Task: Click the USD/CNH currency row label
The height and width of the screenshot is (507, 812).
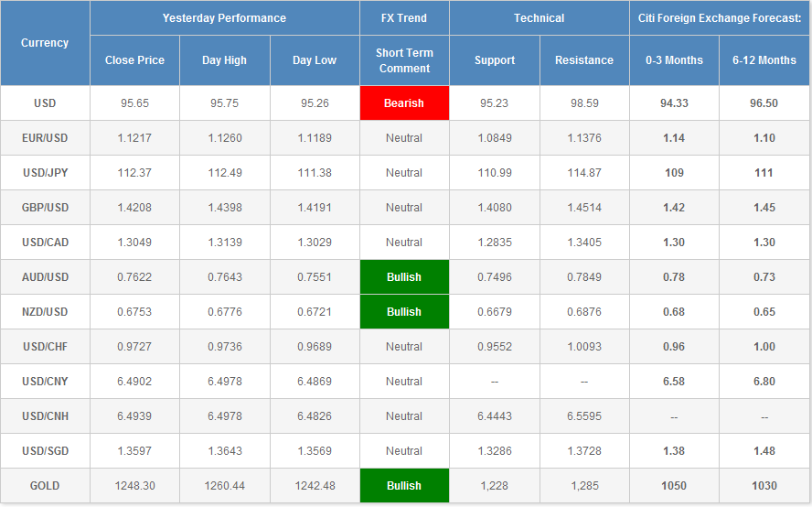Action: [x=45, y=416]
